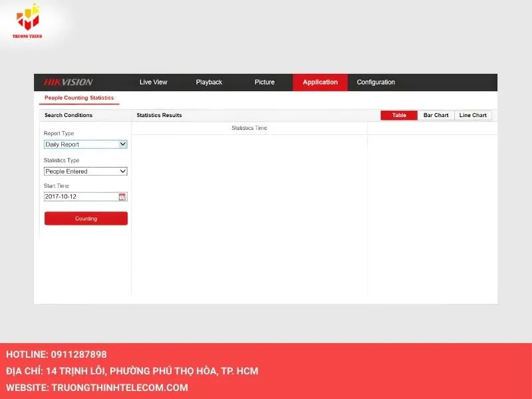Screen dimensions: 532x399
Task: Show results as Line Chart
Action: pos(473,115)
